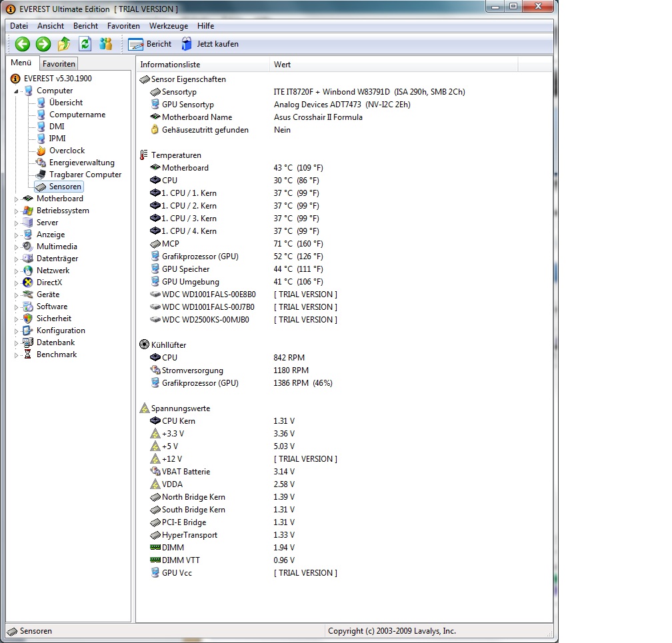
Task: Click the Konfiguration icon in the tree
Action: [28, 330]
